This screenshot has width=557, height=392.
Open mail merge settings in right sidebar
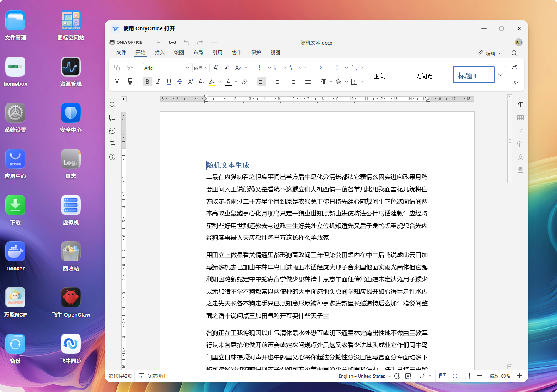coord(520,170)
